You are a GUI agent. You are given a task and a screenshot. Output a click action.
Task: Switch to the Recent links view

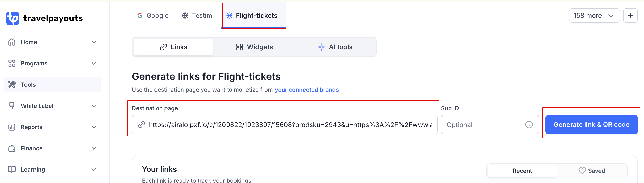(x=522, y=171)
